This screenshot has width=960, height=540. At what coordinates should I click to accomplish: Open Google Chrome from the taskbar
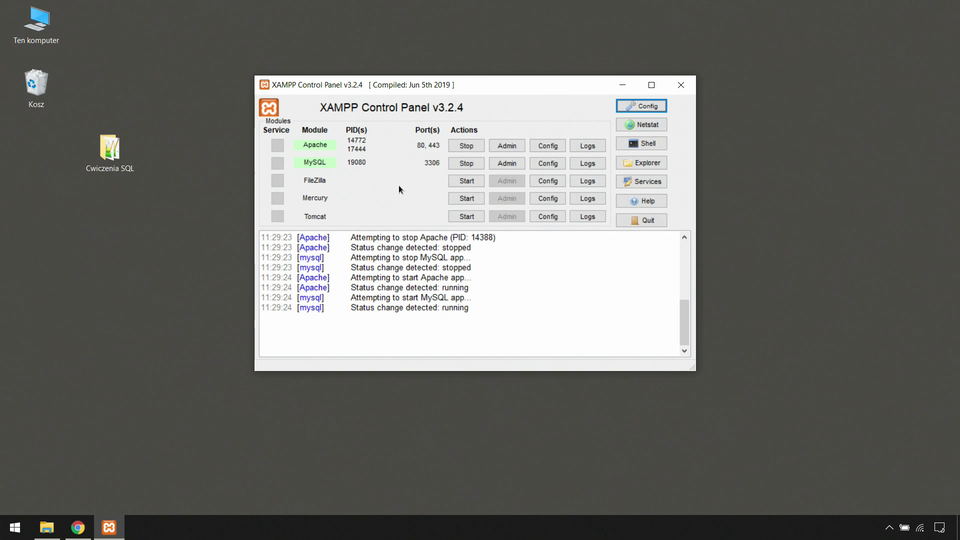tap(78, 527)
